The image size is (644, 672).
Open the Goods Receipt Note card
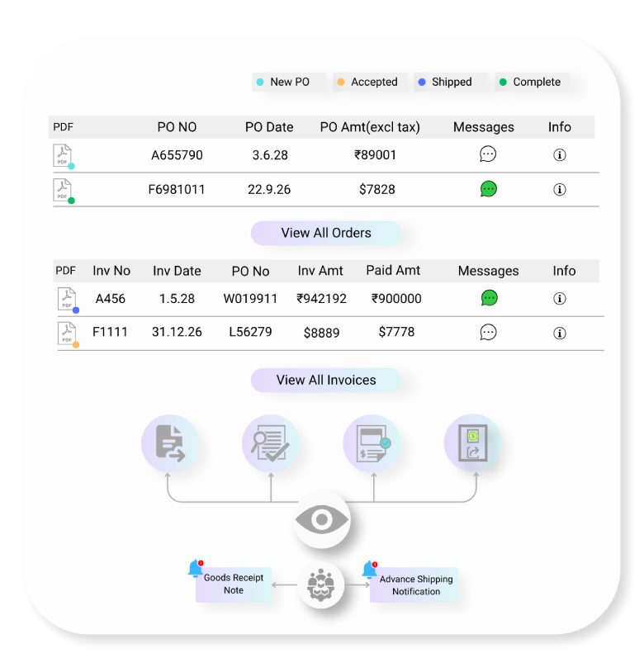234,584
